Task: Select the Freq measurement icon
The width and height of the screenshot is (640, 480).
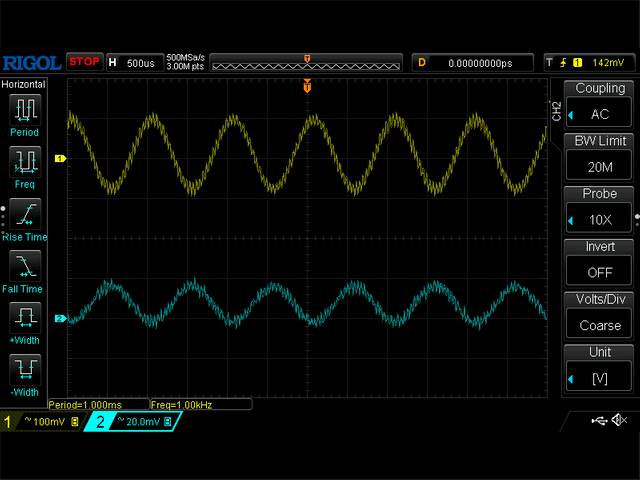Action: (25, 164)
